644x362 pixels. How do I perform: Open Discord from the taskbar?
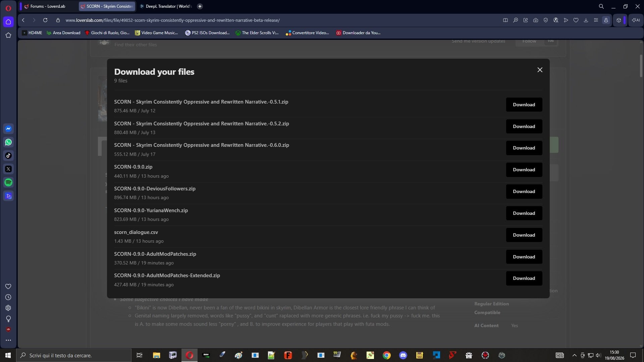tap(403, 355)
